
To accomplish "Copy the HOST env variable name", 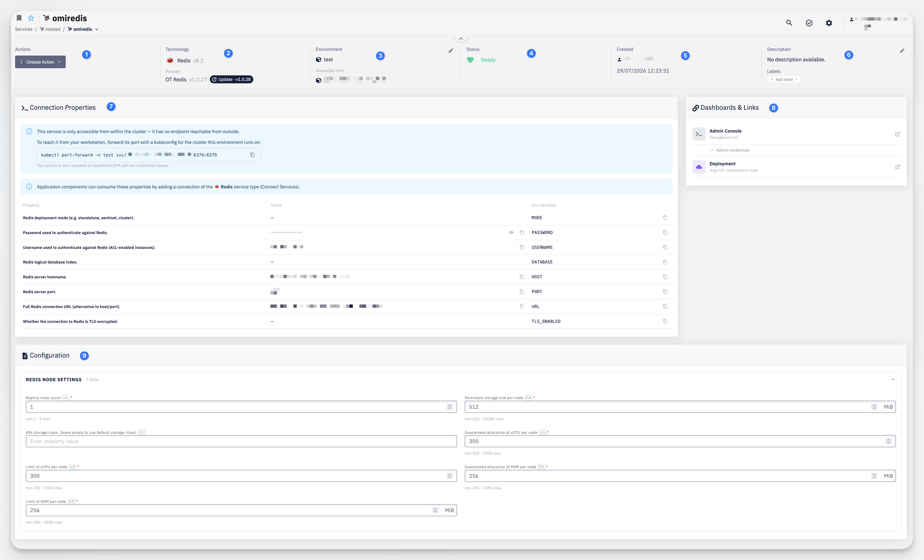I will tap(665, 277).
